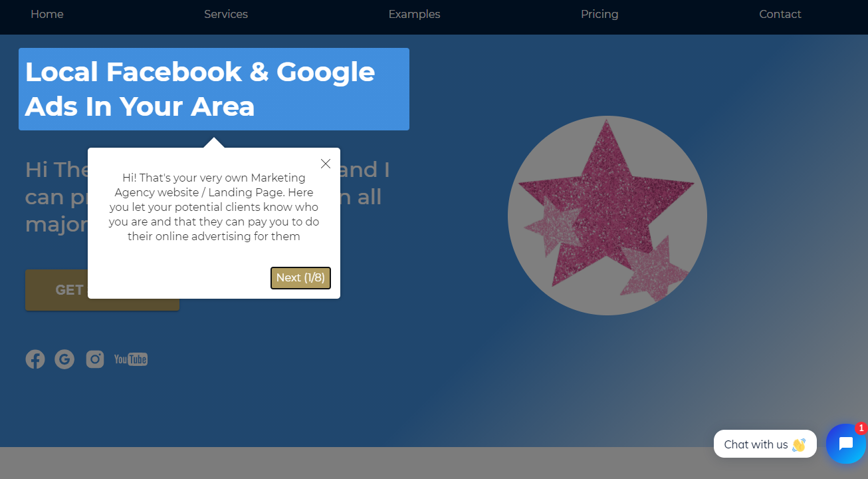868x479 pixels.
Task: Close the onboarding tooltip with X
Action: pyautogui.click(x=326, y=164)
